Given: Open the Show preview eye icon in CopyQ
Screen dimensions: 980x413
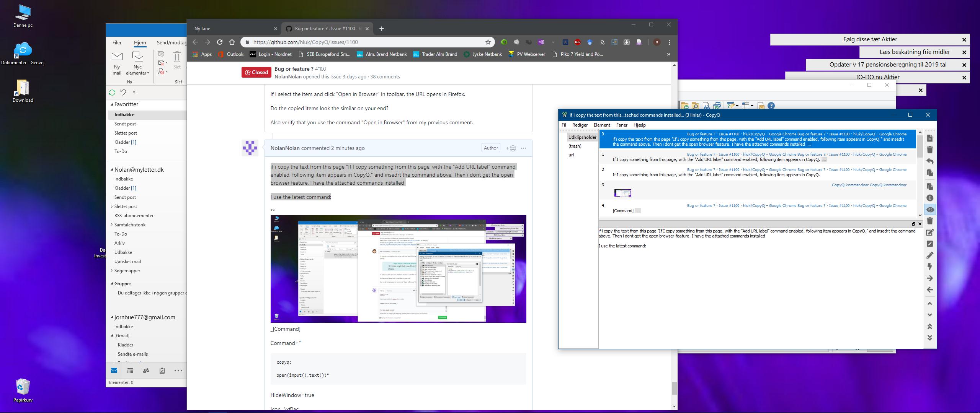Looking at the screenshot, I should tap(929, 210).
